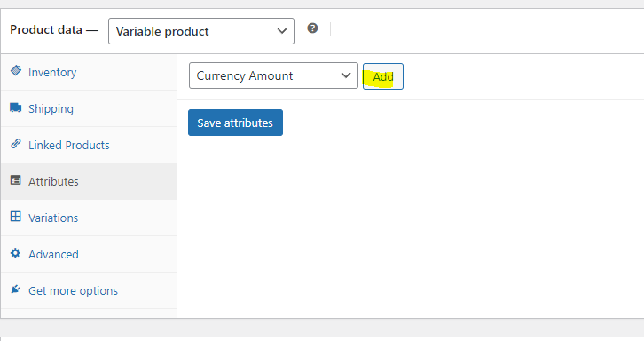The width and height of the screenshot is (644, 341).
Task: Switch to the Inventory tab
Action: 89,73
